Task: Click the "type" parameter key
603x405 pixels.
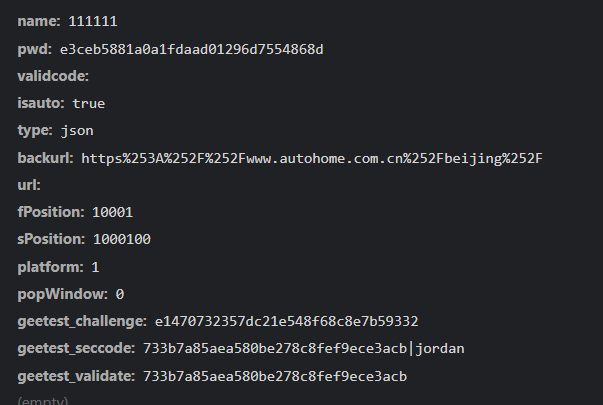Action: 34,130
